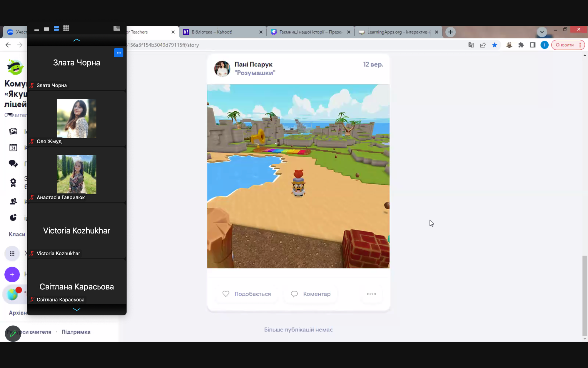
Task: Switch to the Бібліотека – Kahoot! tab
Action: pos(223,32)
